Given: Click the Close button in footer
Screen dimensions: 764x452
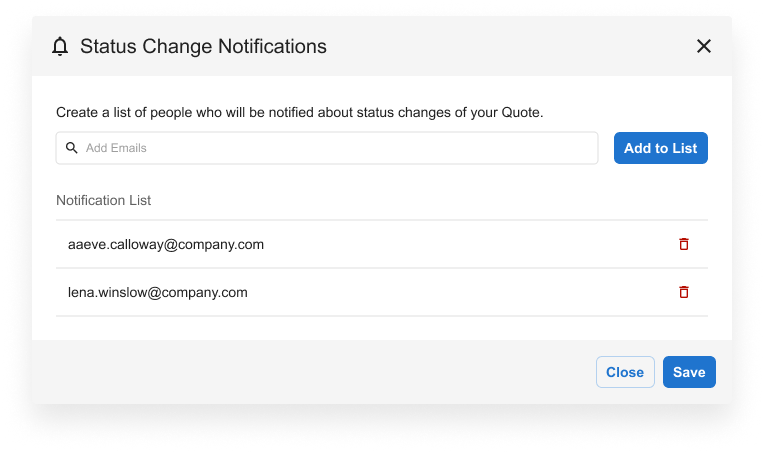Looking at the screenshot, I should (x=625, y=372).
